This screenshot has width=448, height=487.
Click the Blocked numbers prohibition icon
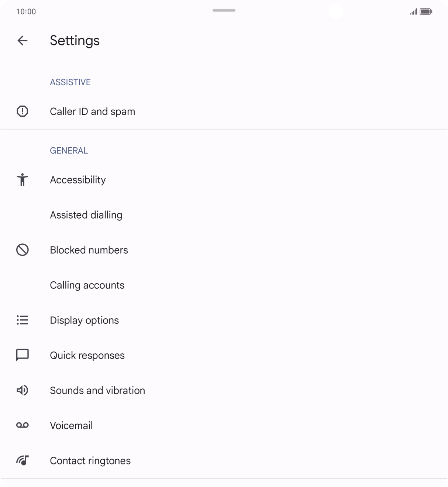point(23,250)
